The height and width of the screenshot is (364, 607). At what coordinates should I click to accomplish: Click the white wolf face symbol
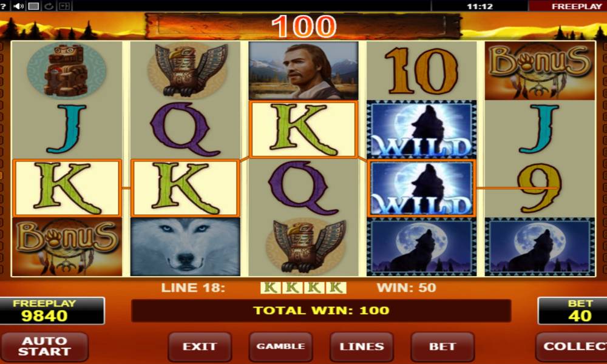coord(185,247)
